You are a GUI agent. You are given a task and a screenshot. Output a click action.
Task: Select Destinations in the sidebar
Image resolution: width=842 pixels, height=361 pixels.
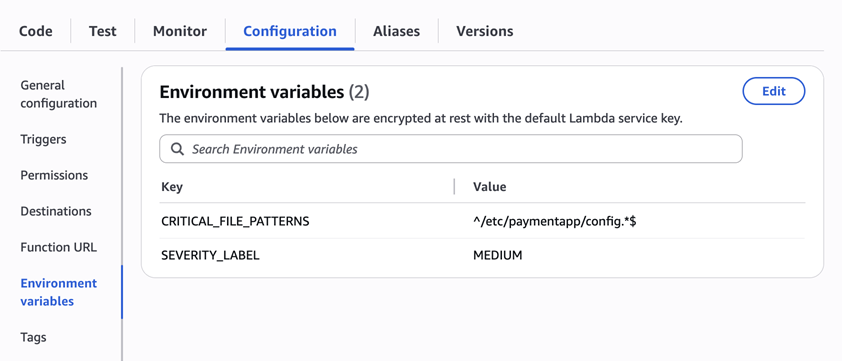[56, 211]
